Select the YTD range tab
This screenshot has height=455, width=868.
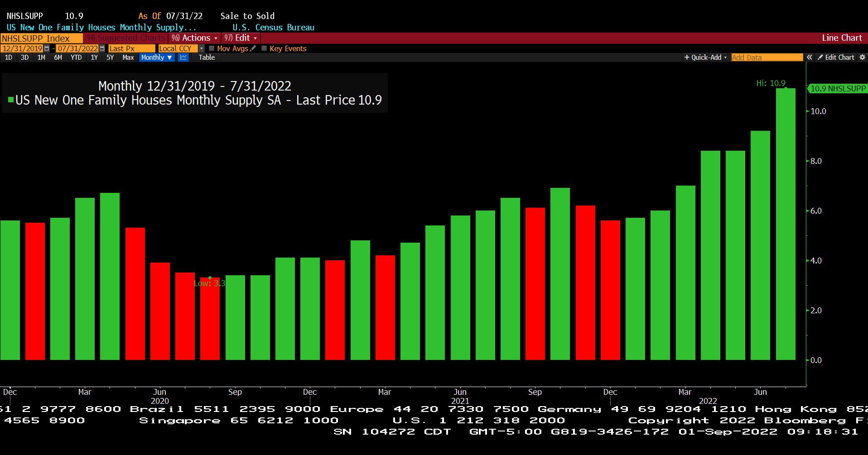tap(76, 57)
